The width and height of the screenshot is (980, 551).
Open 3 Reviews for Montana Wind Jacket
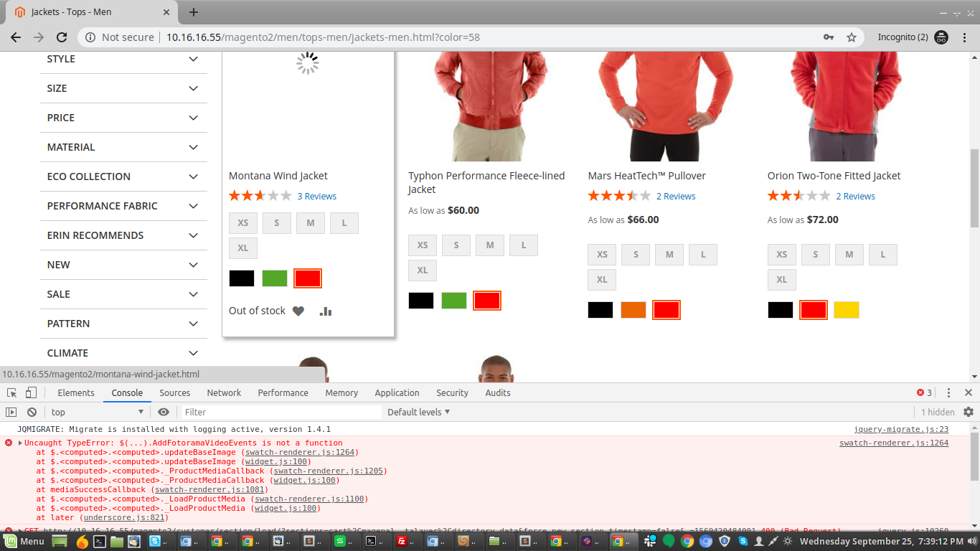coord(317,196)
